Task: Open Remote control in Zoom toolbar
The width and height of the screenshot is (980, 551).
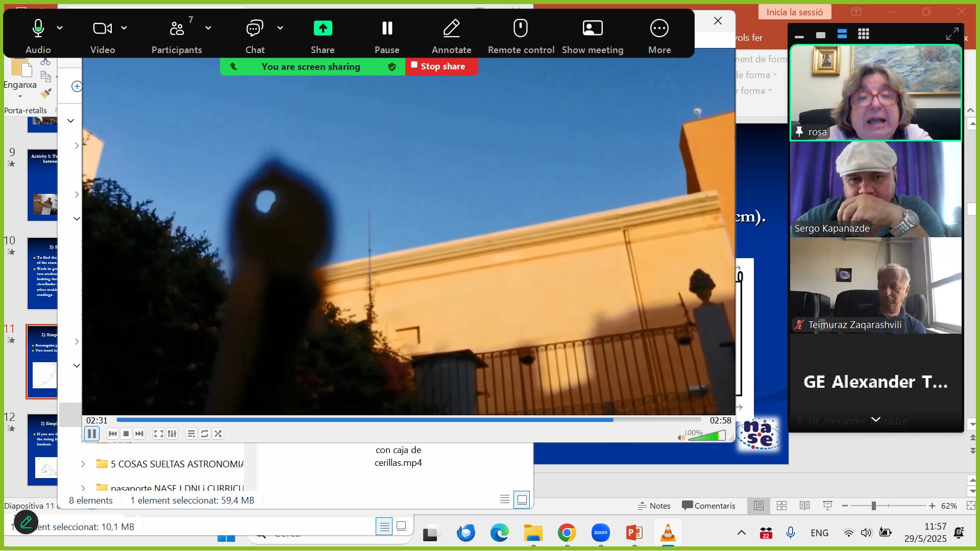Action: click(x=521, y=35)
